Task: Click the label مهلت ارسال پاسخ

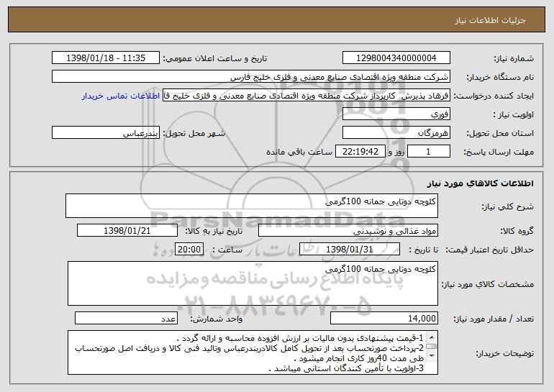Action: [499, 152]
